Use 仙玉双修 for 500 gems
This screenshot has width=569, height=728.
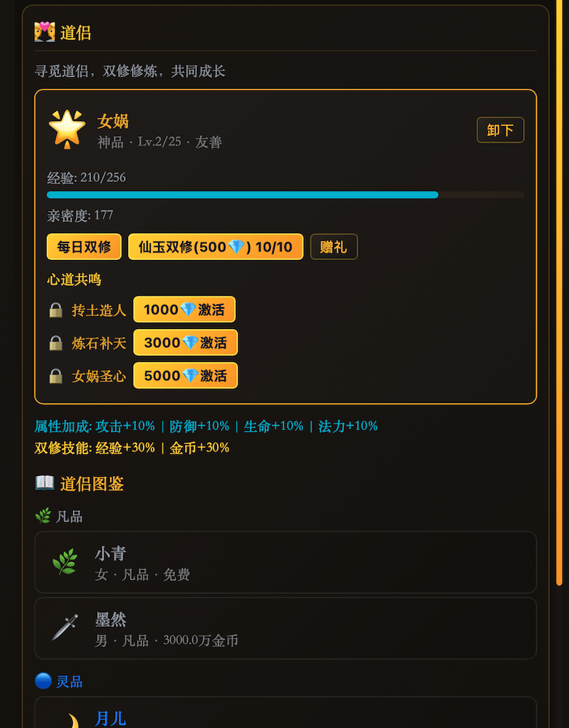tap(216, 247)
